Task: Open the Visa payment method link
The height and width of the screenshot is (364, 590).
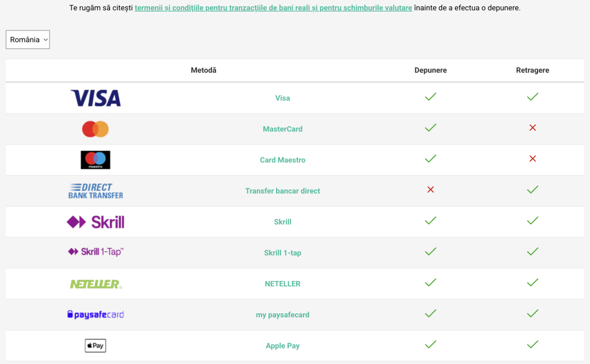Action: [x=282, y=98]
